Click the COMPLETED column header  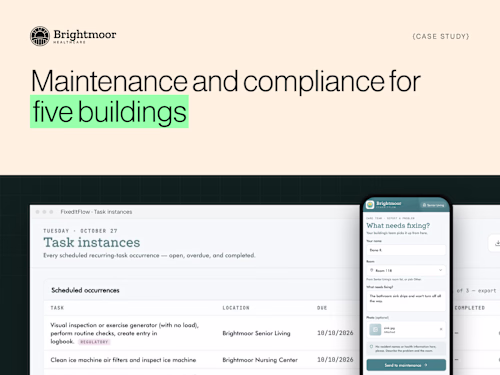[470, 308]
